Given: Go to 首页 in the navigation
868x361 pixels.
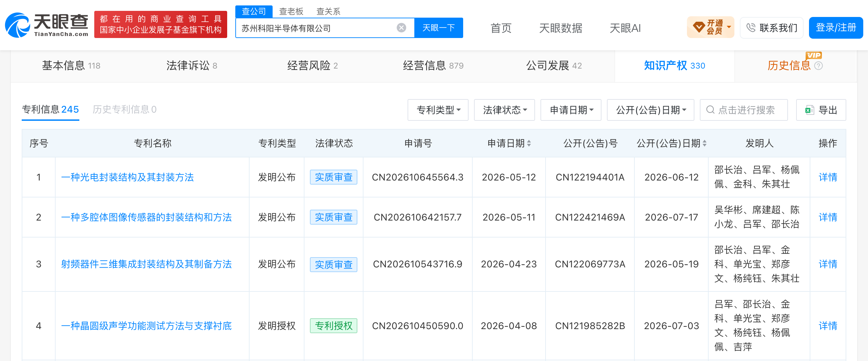Looking at the screenshot, I should (x=501, y=28).
